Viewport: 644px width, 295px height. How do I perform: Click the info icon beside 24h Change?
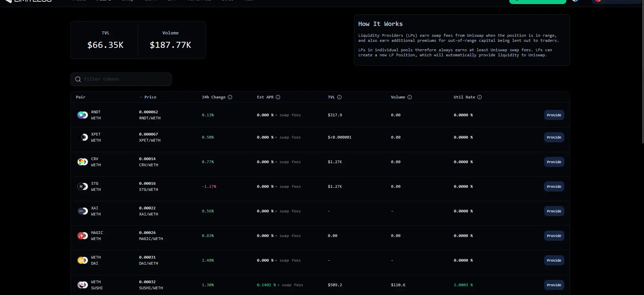click(x=230, y=97)
